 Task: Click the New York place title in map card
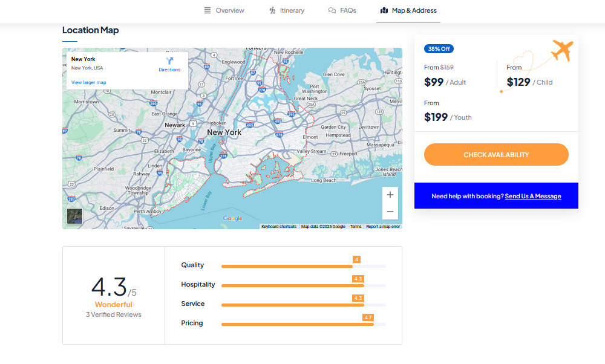click(x=83, y=59)
